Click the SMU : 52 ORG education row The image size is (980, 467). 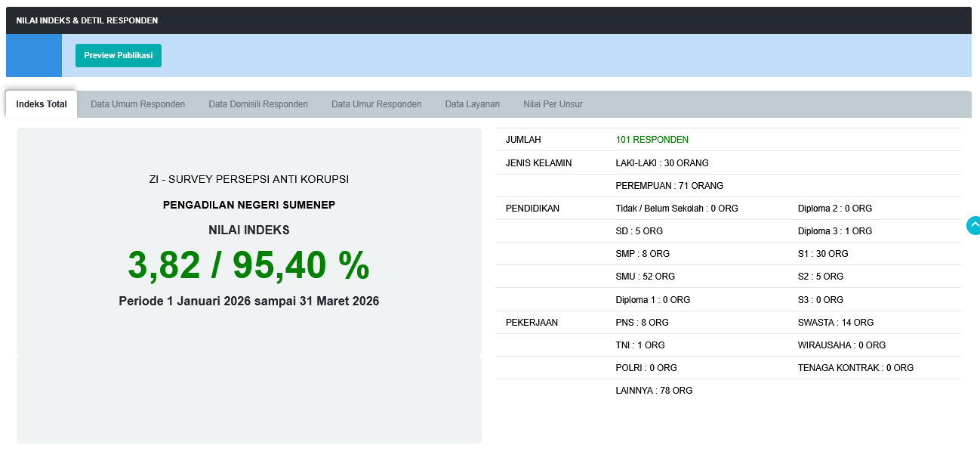pos(645,277)
